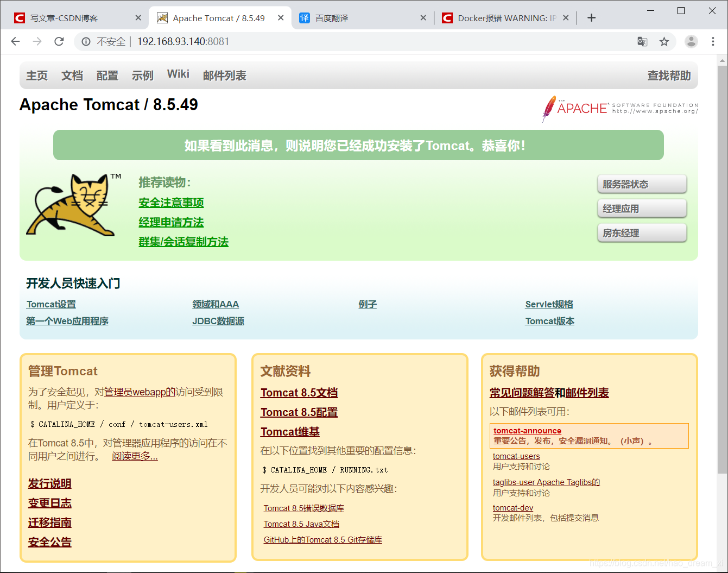Click the 管理员webapp的 link

click(x=140, y=392)
